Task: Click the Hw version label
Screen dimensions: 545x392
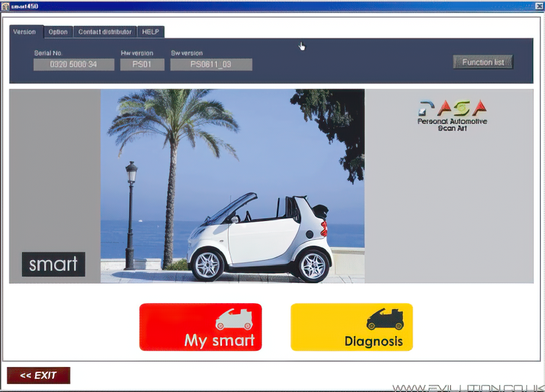Action: point(137,53)
